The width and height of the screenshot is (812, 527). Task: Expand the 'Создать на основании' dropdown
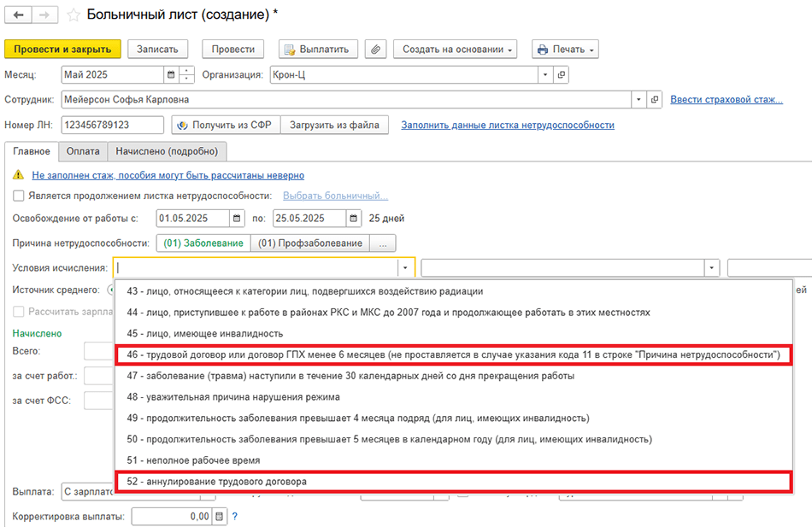click(x=459, y=49)
